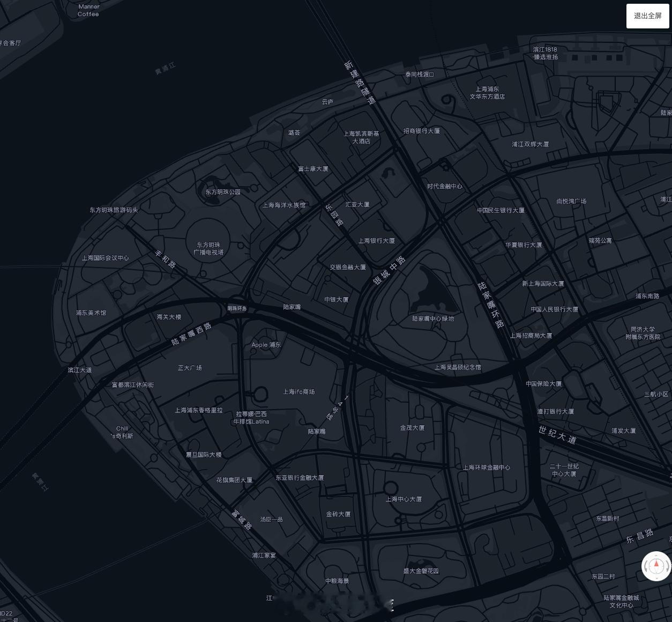Select the 富都滨江休闲街 label

click(x=133, y=384)
